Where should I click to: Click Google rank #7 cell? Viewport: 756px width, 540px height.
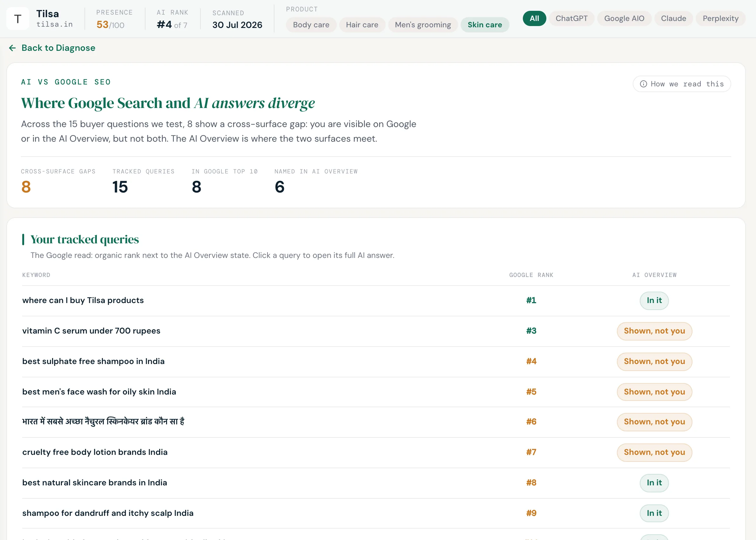point(531,453)
